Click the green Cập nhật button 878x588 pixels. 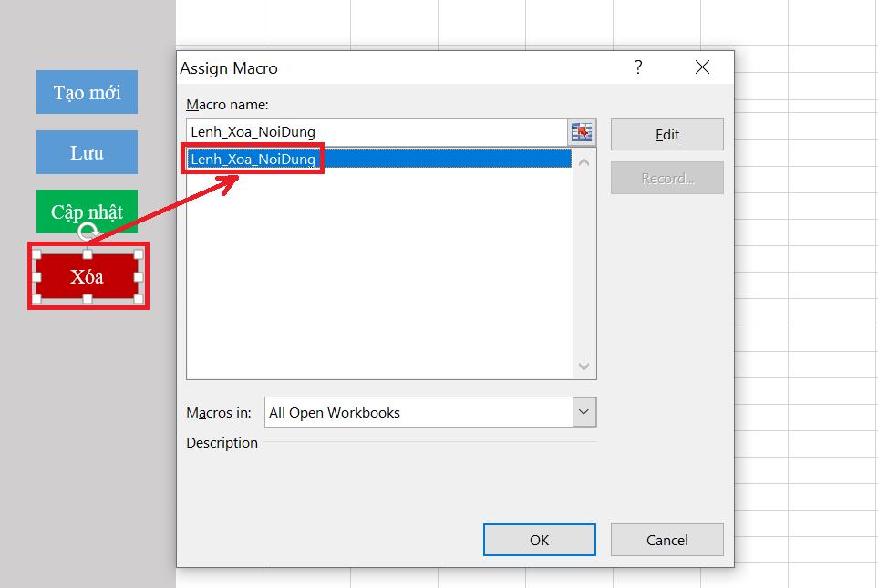point(87,211)
